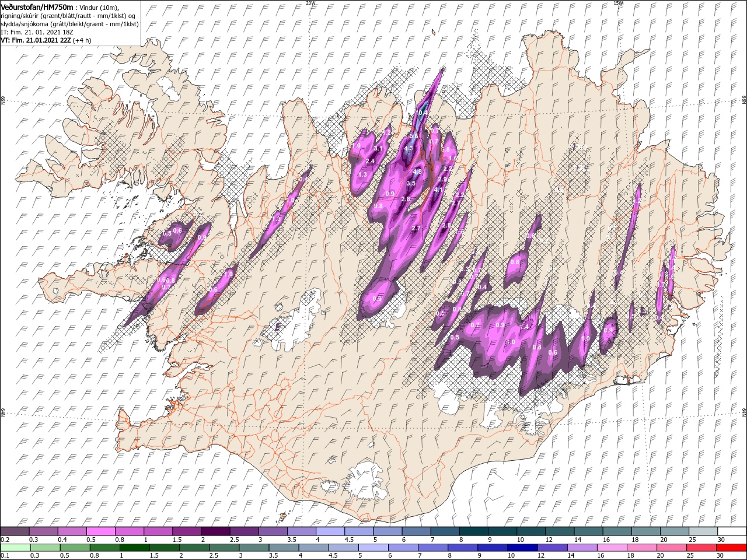
Task: Click the bright pink 0.5 snow legend swatch
Action: click(x=100, y=531)
